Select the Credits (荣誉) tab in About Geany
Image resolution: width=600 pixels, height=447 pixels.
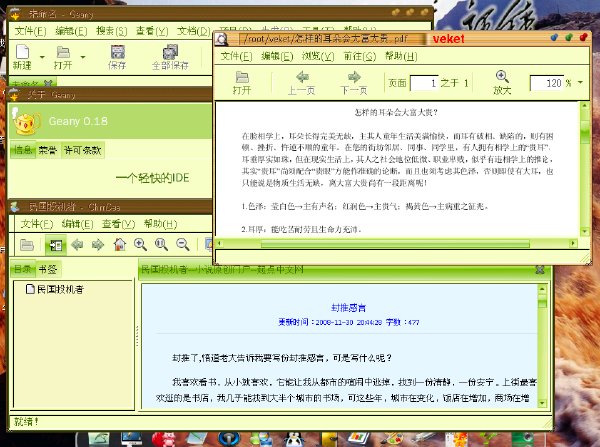(47, 150)
